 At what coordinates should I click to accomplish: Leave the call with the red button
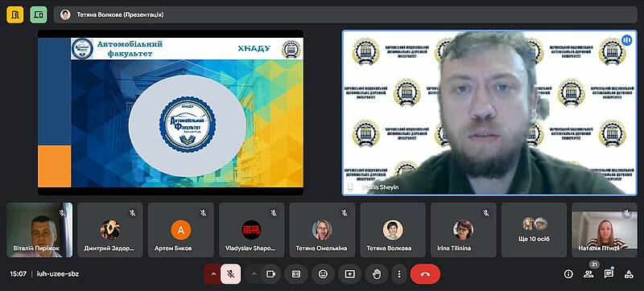click(425, 274)
